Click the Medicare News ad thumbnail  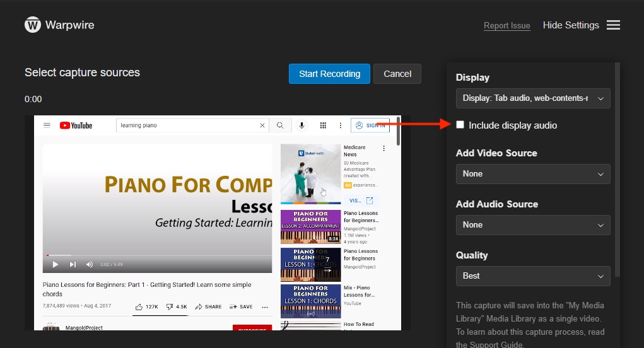point(310,174)
